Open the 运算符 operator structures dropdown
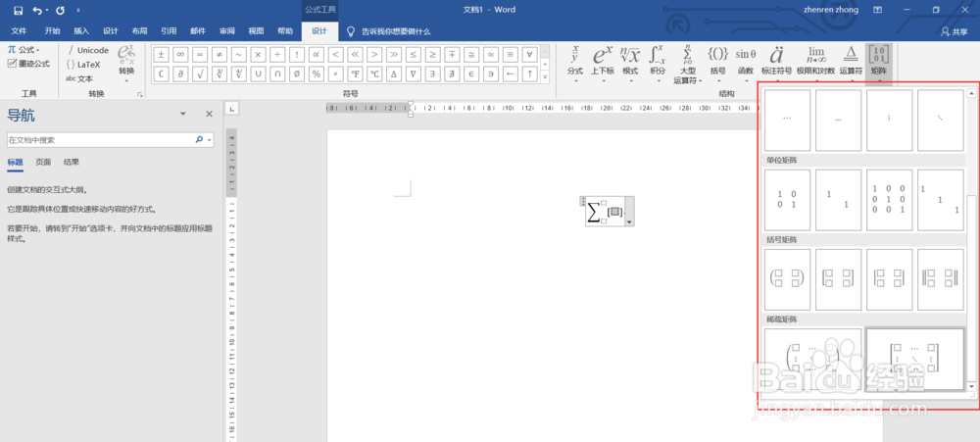The image size is (980, 442). click(x=851, y=64)
